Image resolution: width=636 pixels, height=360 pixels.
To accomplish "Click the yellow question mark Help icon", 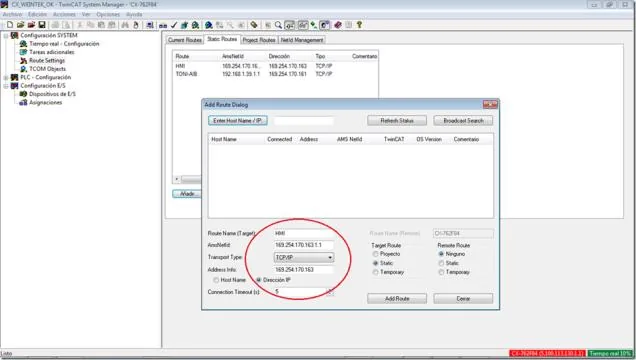I will [x=359, y=25].
